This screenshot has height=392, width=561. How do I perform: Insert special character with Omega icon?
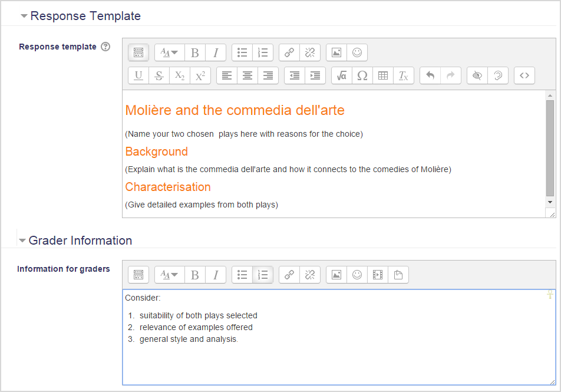pyautogui.click(x=362, y=75)
